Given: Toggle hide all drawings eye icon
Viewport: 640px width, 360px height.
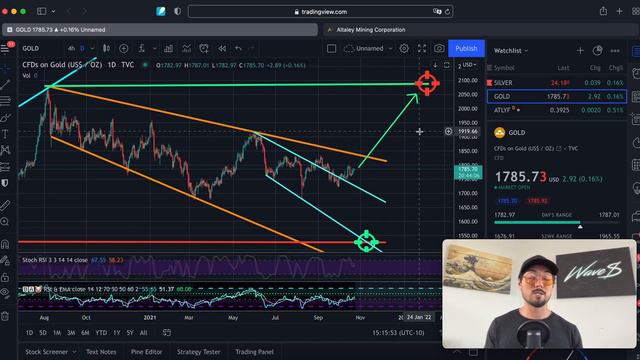Looking at the screenshot, I should 5,293.
